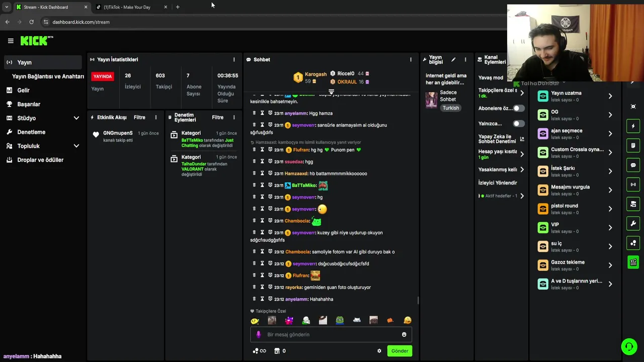Click GNGmupenS in the activity feed

(x=118, y=133)
